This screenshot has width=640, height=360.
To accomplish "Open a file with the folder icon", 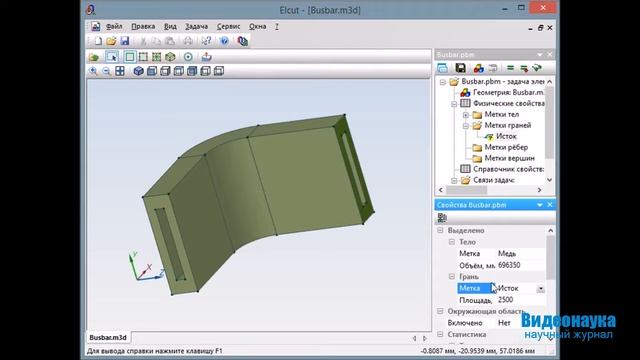I will click(x=111, y=41).
